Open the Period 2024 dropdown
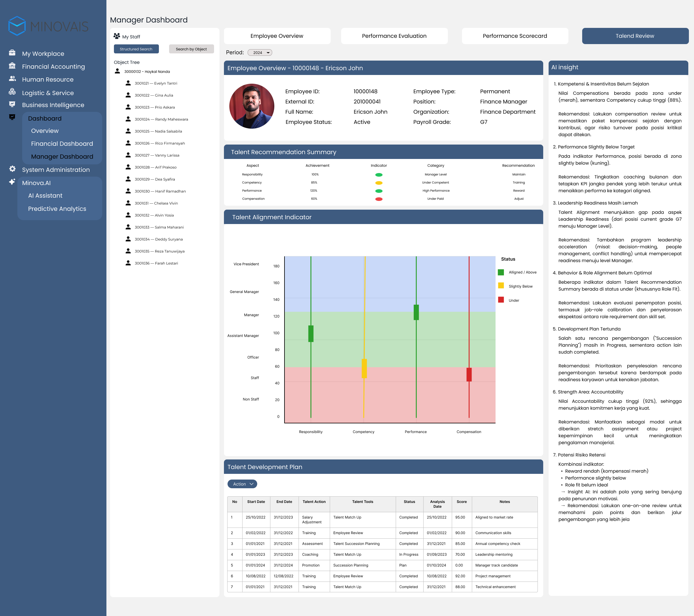 pos(260,53)
